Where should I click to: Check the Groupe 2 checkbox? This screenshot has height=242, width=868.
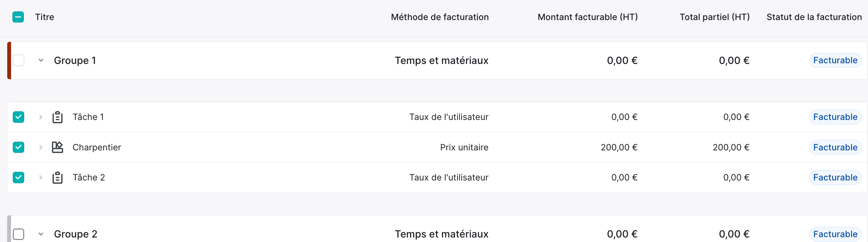18,234
